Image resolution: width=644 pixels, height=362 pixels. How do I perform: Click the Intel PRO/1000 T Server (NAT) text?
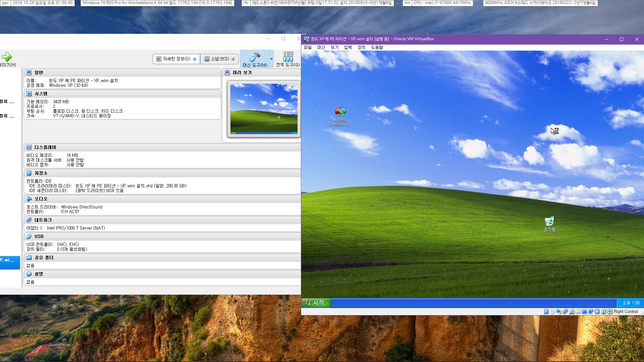click(x=76, y=228)
